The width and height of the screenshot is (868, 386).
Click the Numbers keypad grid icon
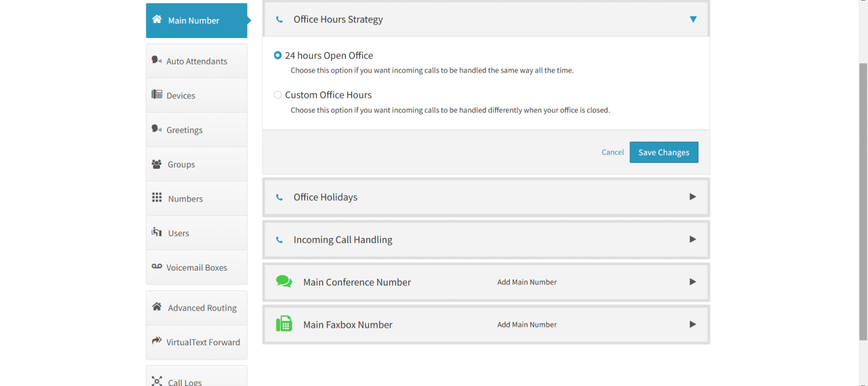(x=157, y=198)
